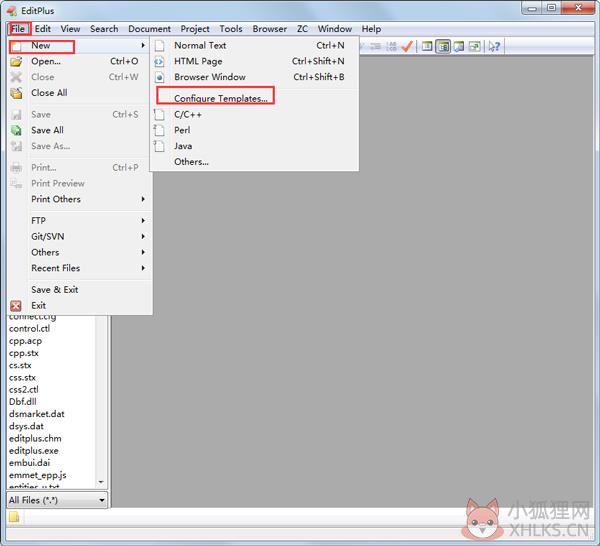Click the Save All icon in File menu
Image resolution: width=600 pixels, height=546 pixels.
(16, 130)
